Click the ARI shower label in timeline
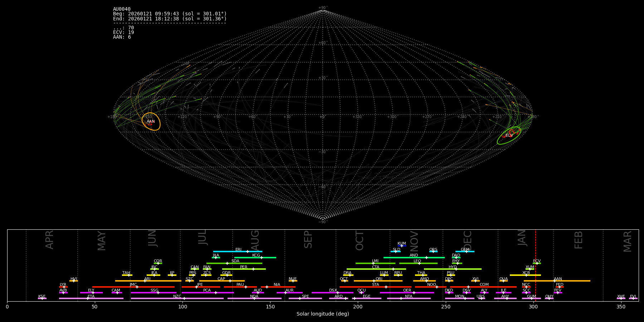 [147, 279]
